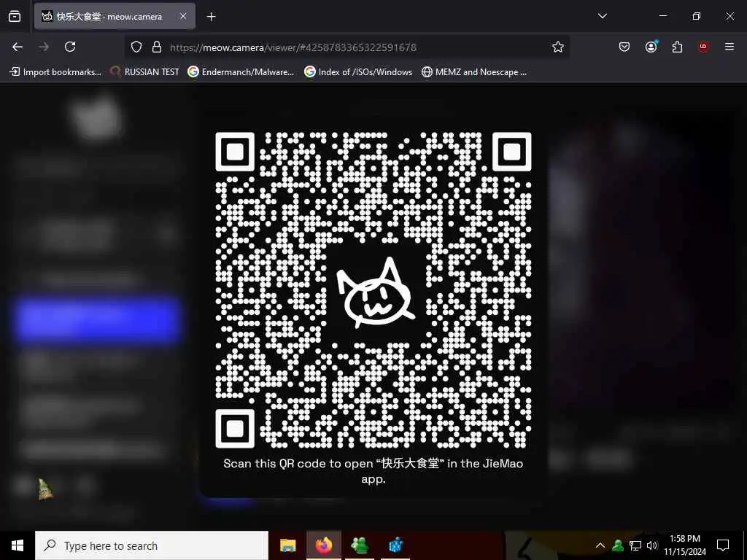Click green user tray icon

coord(617,545)
